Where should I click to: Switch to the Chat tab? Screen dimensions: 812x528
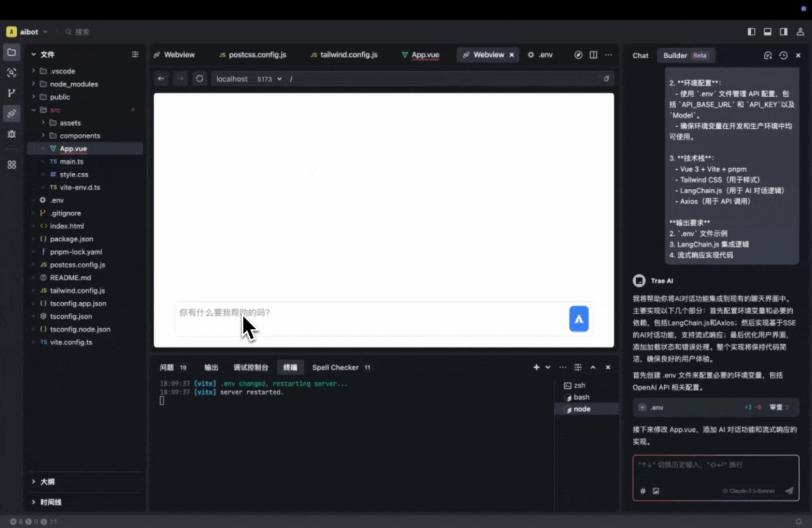tap(641, 55)
